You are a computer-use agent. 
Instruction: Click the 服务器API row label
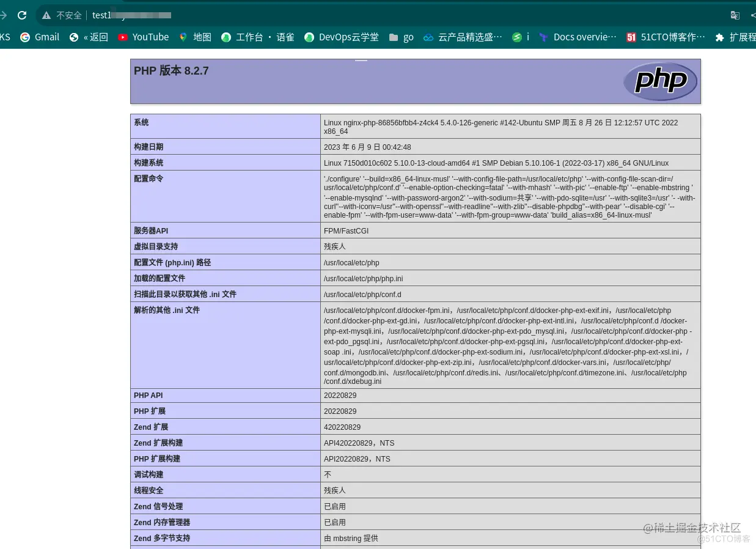click(x=151, y=230)
